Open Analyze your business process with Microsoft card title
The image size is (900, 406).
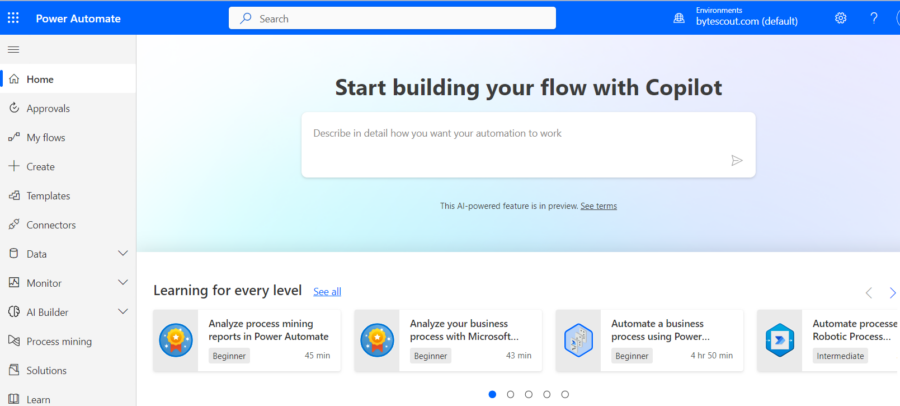point(464,330)
